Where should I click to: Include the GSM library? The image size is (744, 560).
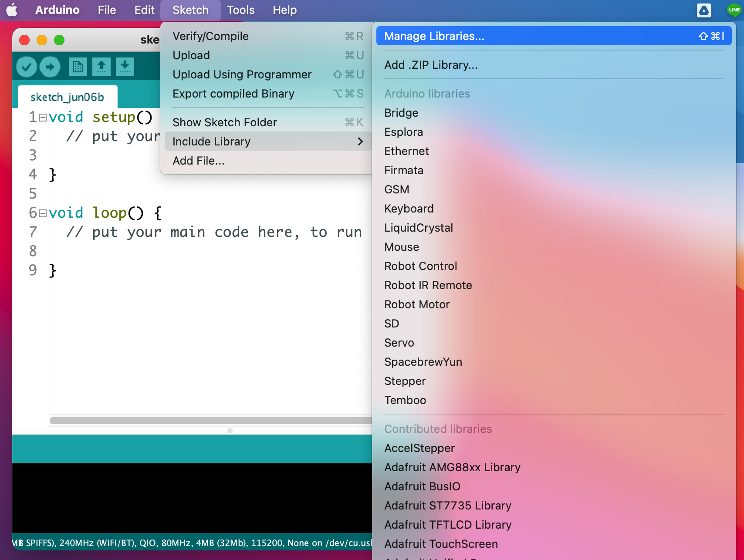click(x=554, y=189)
